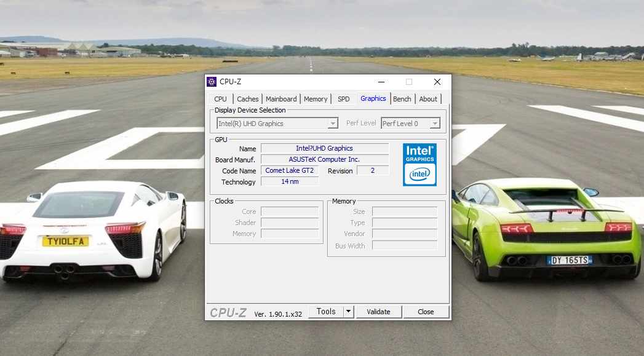
Task: Click the Validate button
Action: [378, 312]
